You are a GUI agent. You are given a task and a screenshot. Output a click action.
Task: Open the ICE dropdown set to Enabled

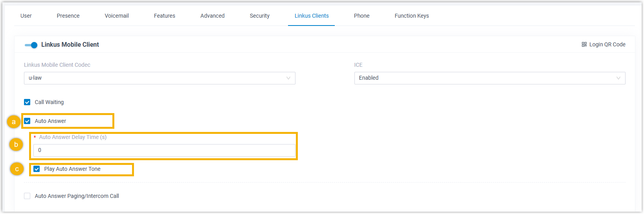pos(490,78)
